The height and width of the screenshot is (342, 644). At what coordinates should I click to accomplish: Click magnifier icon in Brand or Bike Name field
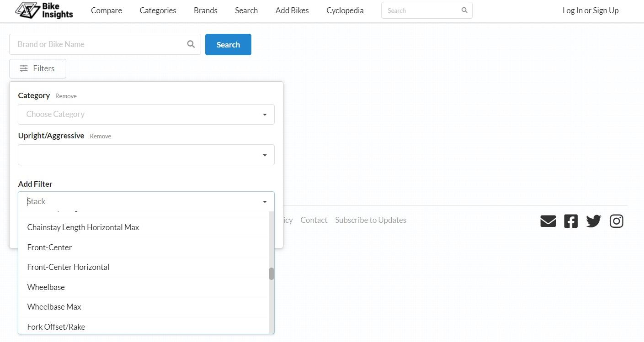(191, 44)
